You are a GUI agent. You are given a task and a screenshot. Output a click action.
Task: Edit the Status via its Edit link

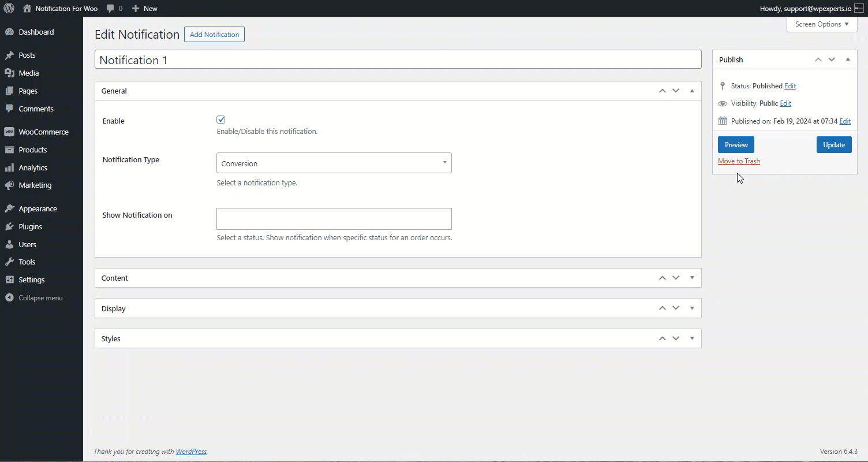790,86
